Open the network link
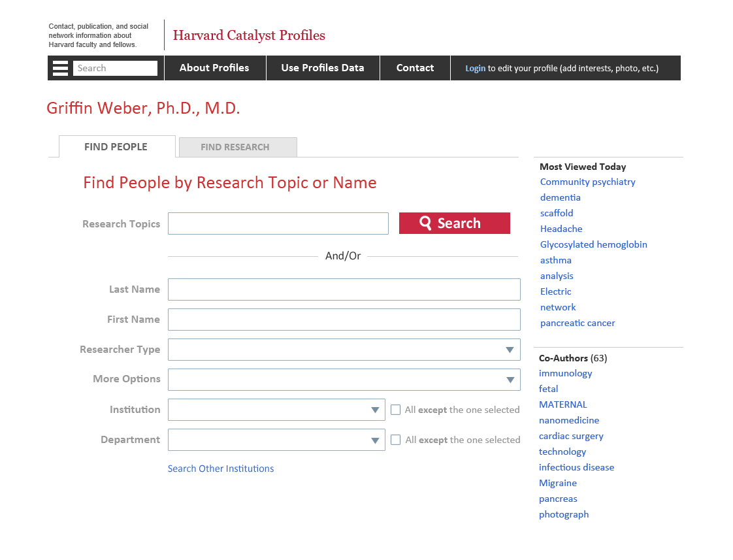 (558, 307)
